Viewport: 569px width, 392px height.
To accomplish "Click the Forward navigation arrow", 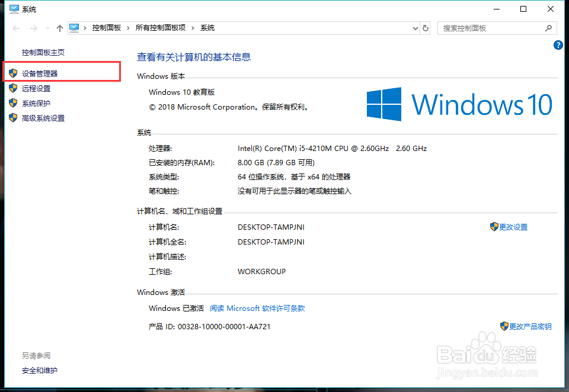I will [x=33, y=28].
